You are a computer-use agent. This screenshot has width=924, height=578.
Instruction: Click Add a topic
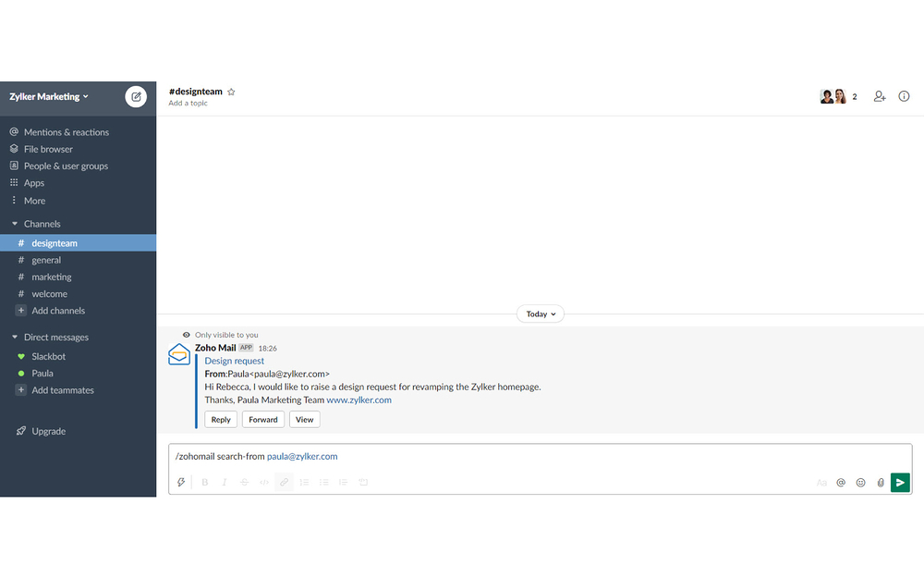pos(188,104)
